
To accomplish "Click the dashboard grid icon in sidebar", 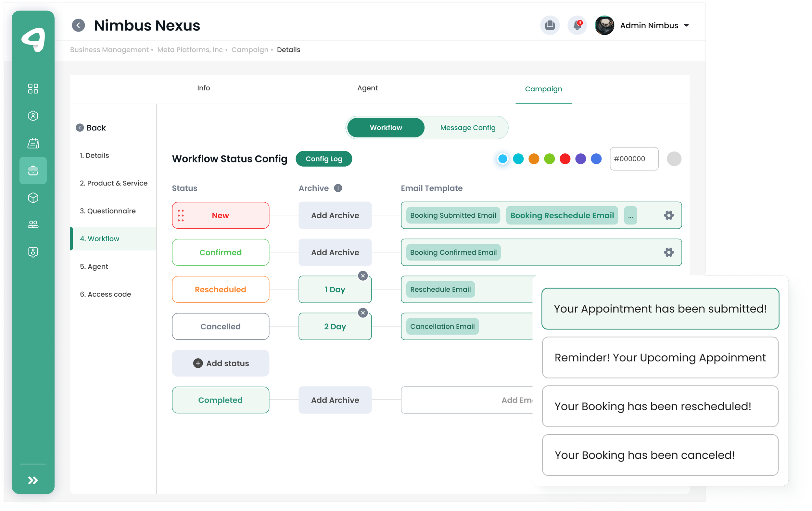I will [33, 89].
